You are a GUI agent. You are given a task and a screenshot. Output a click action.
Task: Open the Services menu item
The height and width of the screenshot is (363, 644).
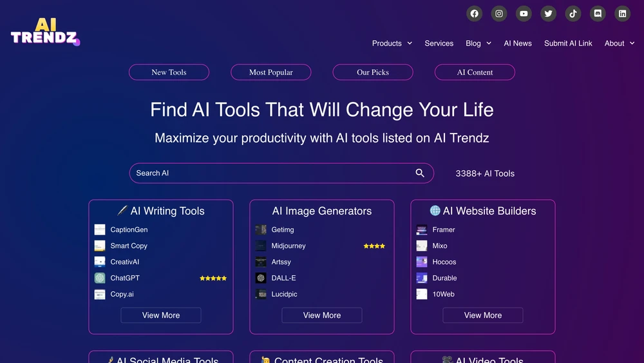pos(439,43)
